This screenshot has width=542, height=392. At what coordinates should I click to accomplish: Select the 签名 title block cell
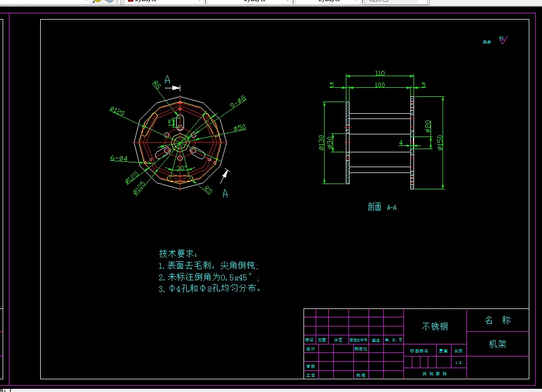click(x=376, y=340)
